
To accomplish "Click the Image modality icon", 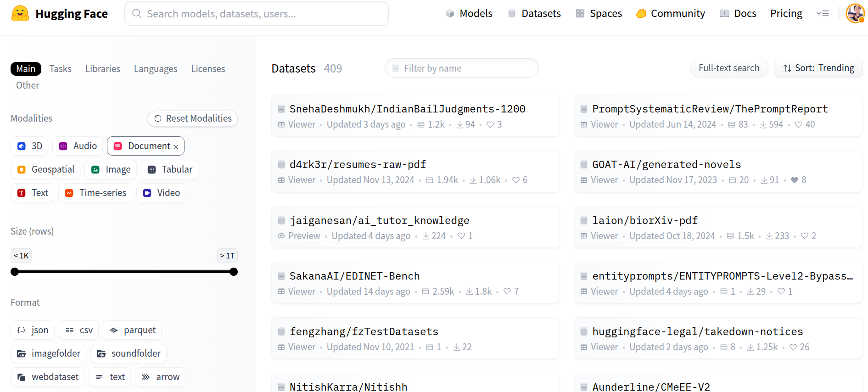I will coord(95,169).
